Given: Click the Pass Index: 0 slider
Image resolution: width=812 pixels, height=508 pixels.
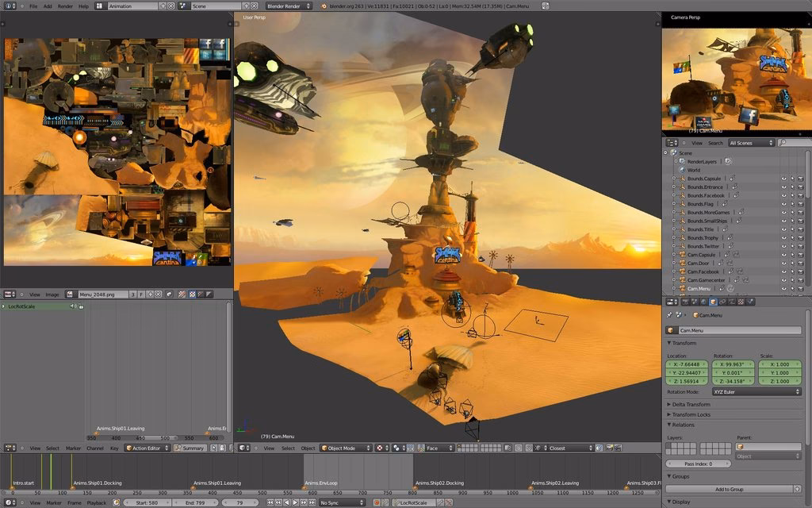Looking at the screenshot, I should click(698, 464).
